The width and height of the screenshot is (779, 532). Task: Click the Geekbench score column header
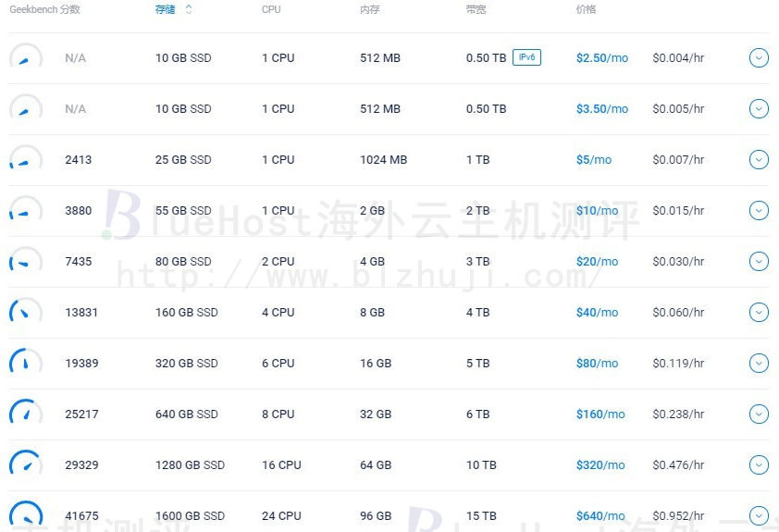point(44,9)
